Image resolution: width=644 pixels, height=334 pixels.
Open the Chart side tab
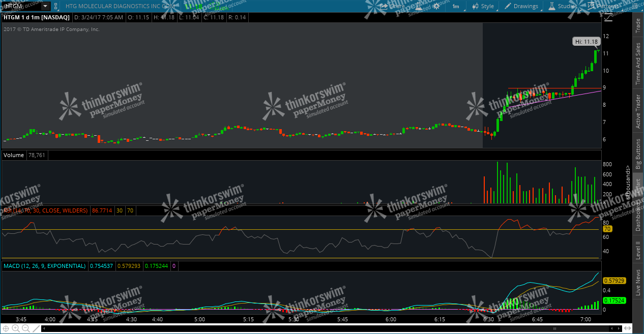[x=638, y=186]
